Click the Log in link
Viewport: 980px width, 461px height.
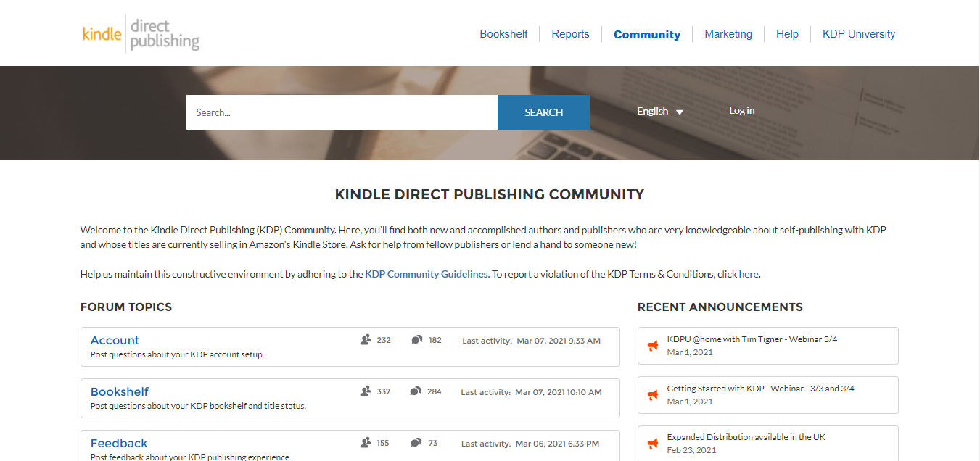tap(741, 110)
